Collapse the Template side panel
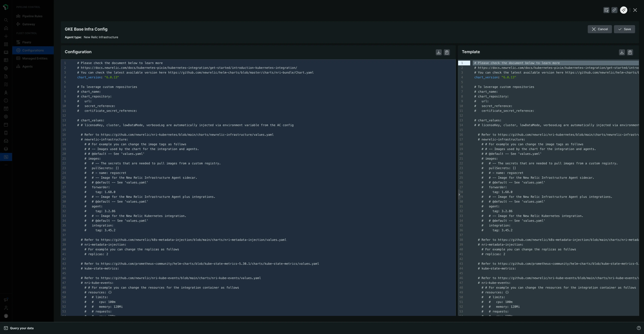The width and height of the screenshot is (644, 334). coord(459,195)
